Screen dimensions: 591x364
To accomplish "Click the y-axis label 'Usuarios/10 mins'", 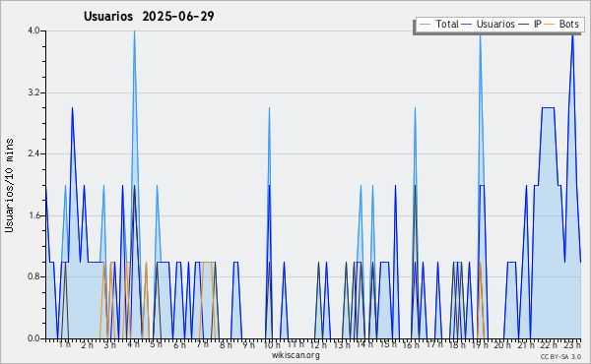I will pyautogui.click(x=9, y=185).
